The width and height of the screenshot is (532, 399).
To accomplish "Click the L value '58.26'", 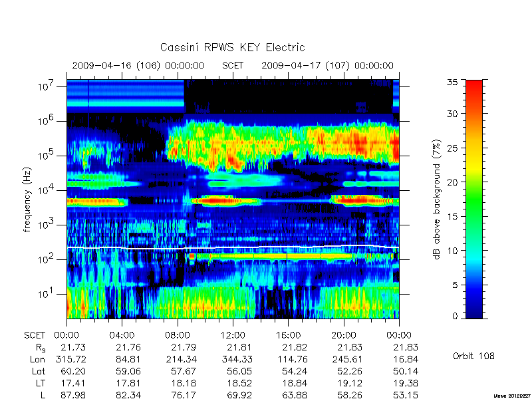I will pos(350,395).
